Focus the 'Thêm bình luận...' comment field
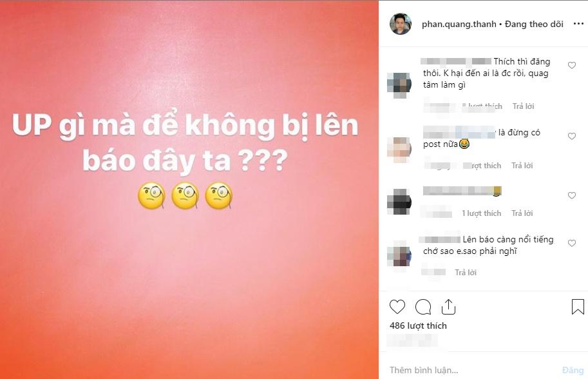This screenshot has width=588, height=379. [473, 371]
